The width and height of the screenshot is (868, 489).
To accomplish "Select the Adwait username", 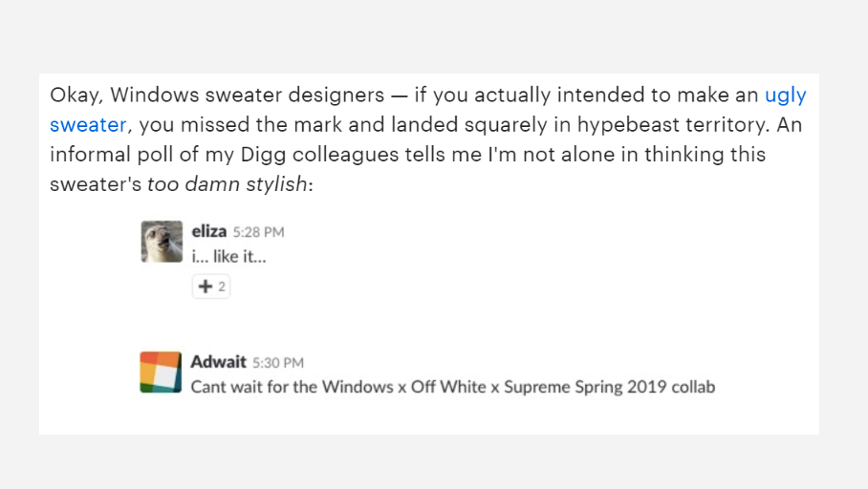I will click(218, 362).
